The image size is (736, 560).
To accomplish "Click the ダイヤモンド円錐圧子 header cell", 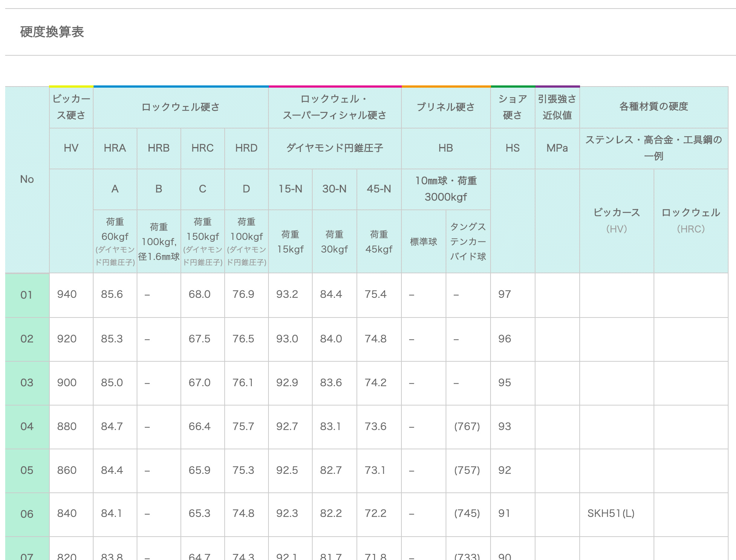I will 335,148.
